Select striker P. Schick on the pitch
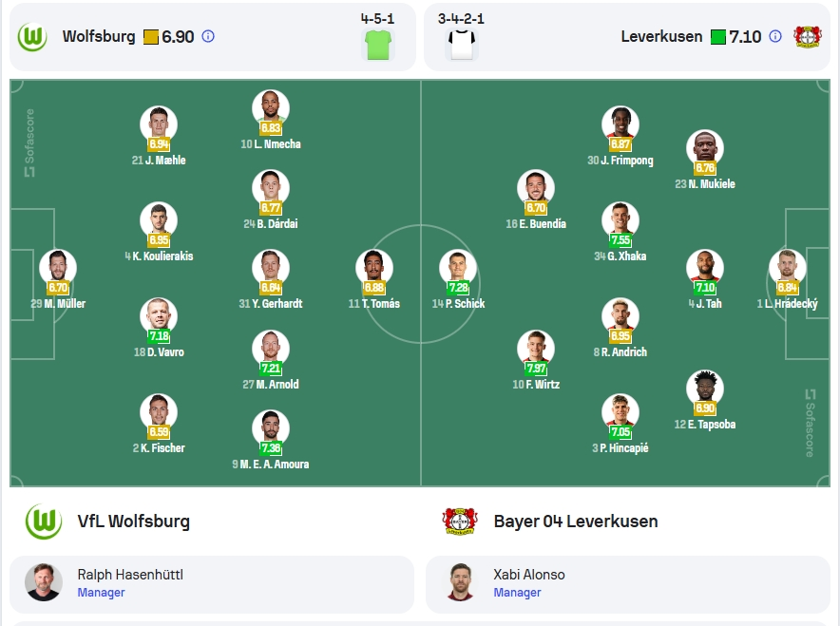Viewport: 840px width, 626px height. coord(458,279)
